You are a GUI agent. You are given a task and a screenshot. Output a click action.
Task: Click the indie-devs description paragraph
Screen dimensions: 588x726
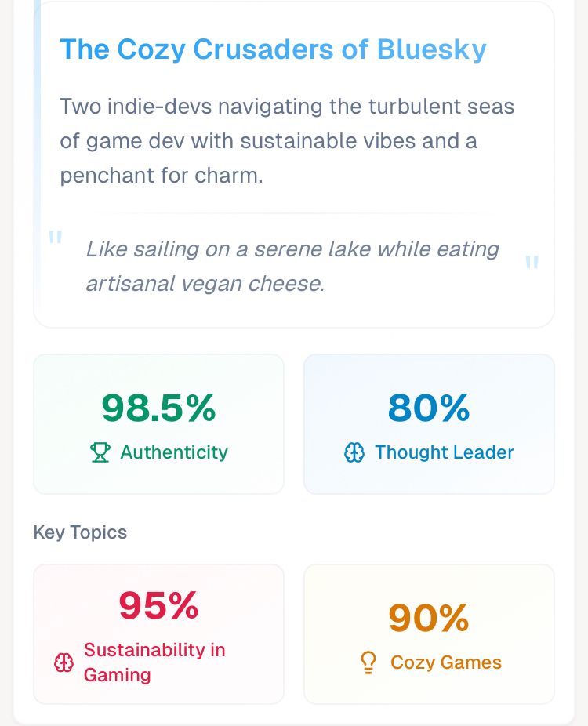[287, 141]
